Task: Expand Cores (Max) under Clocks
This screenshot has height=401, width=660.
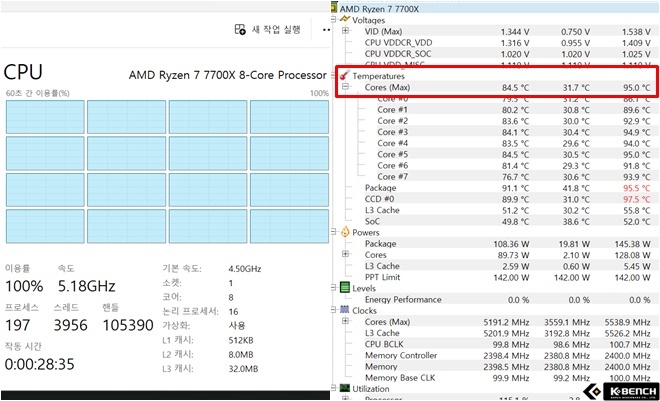Action: coord(346,322)
